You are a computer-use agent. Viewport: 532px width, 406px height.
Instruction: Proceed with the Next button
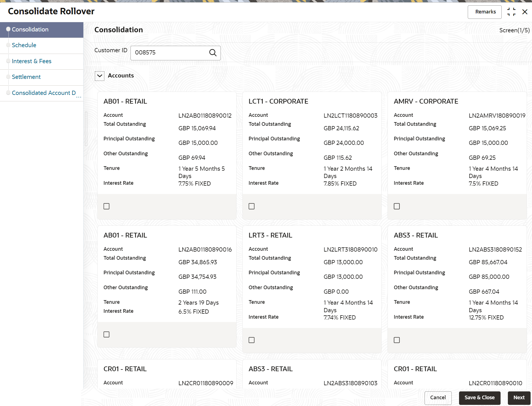click(519, 398)
